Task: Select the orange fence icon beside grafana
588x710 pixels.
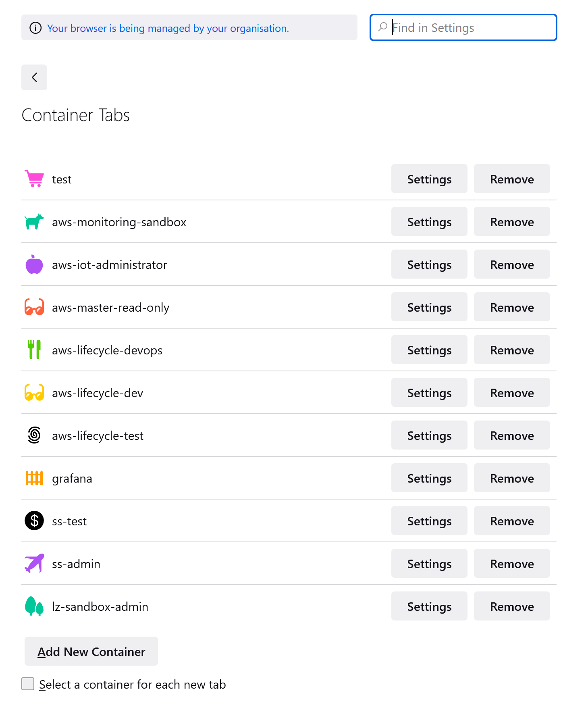Action: pyautogui.click(x=34, y=478)
